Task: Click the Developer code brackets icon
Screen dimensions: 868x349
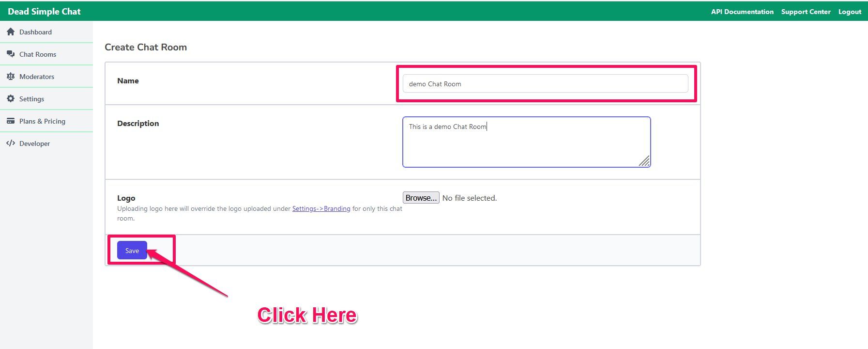Action: [11, 143]
